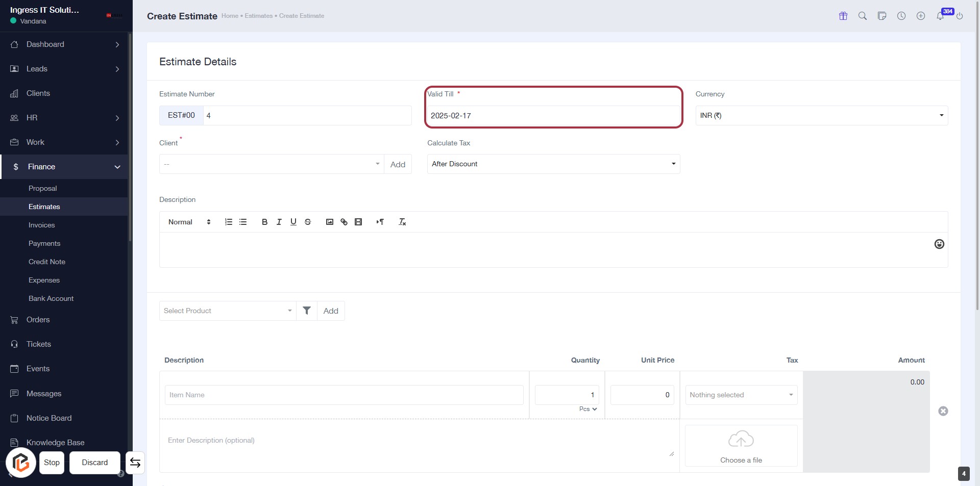Expand the Select Product dropdown
The height and width of the screenshot is (486, 980).
click(x=228, y=311)
